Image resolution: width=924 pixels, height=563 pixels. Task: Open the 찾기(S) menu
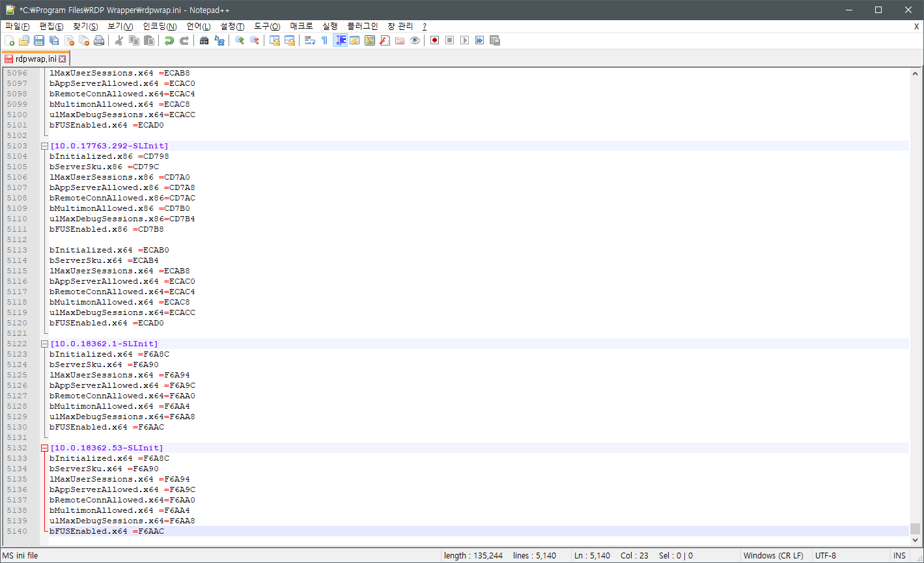[x=85, y=26]
